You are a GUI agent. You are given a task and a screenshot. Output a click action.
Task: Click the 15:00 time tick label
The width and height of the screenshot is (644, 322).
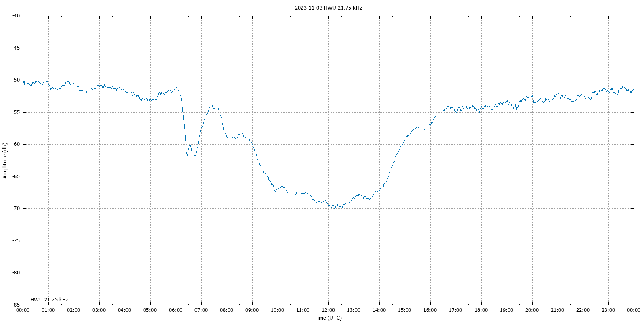(x=404, y=310)
